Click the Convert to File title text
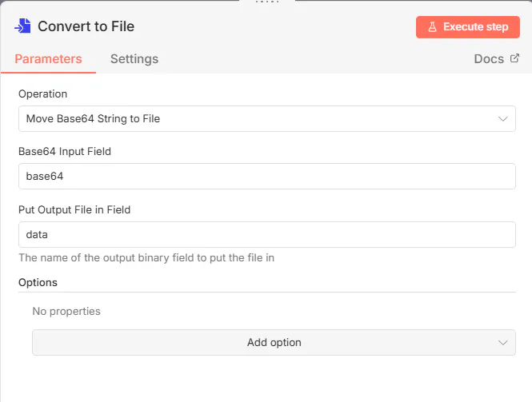The width and height of the screenshot is (532, 402). pyautogui.click(x=86, y=26)
